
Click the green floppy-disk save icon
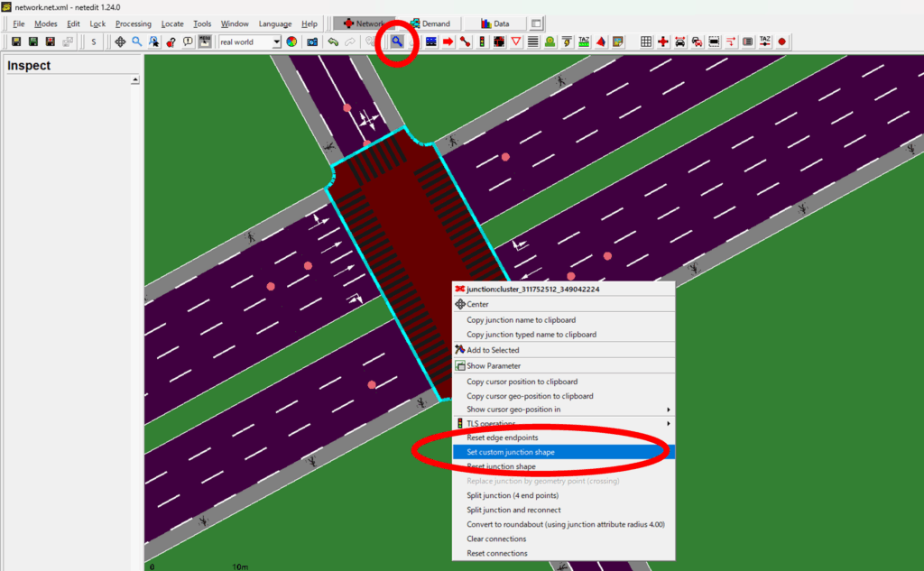tap(33, 41)
